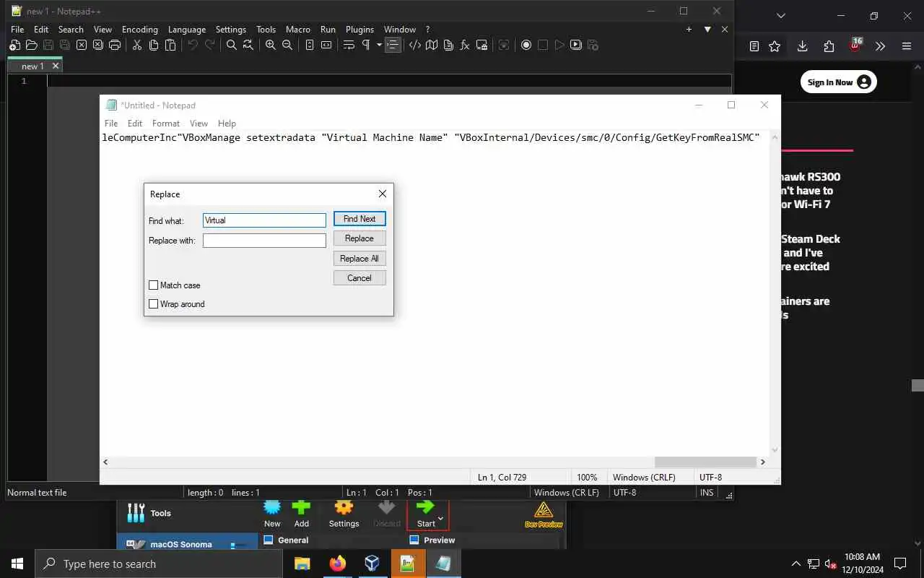Click Find and Replace icon in Notepad++ toolbar

pos(248,45)
